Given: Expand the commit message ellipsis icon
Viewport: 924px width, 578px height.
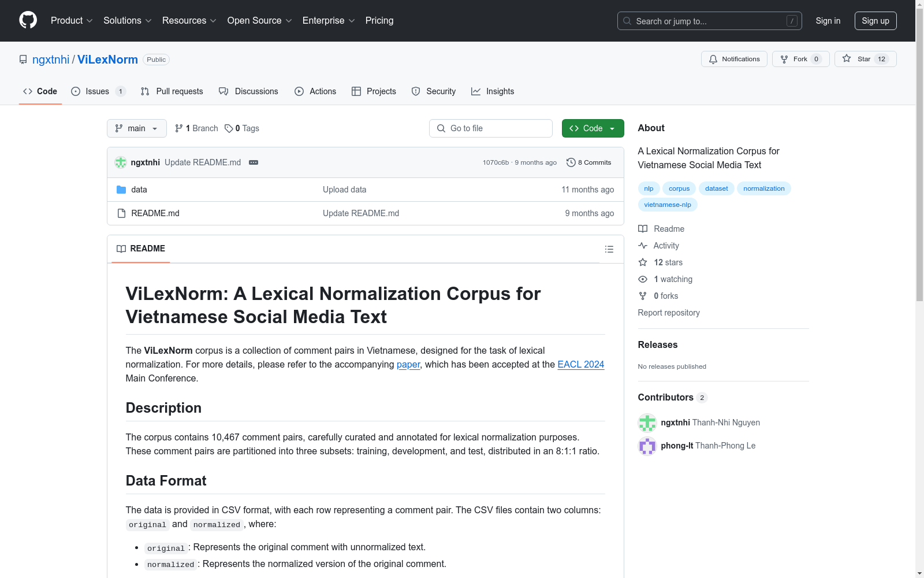Looking at the screenshot, I should point(254,162).
